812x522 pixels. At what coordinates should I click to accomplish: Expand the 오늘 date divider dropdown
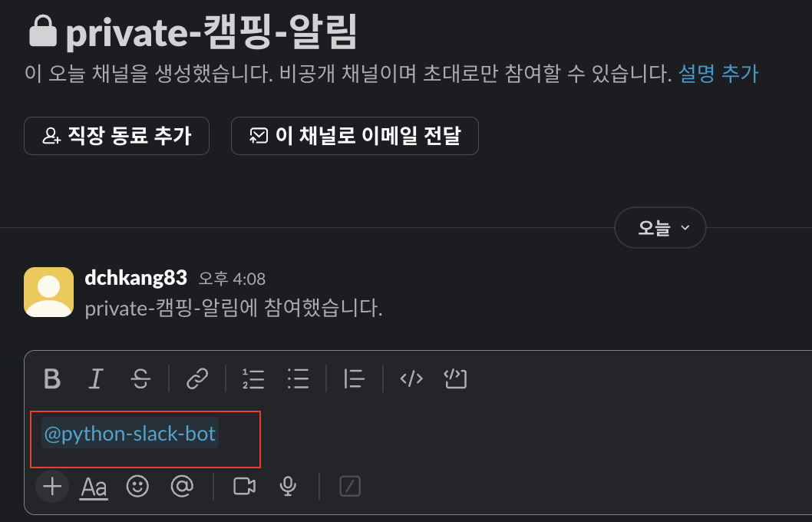point(660,227)
